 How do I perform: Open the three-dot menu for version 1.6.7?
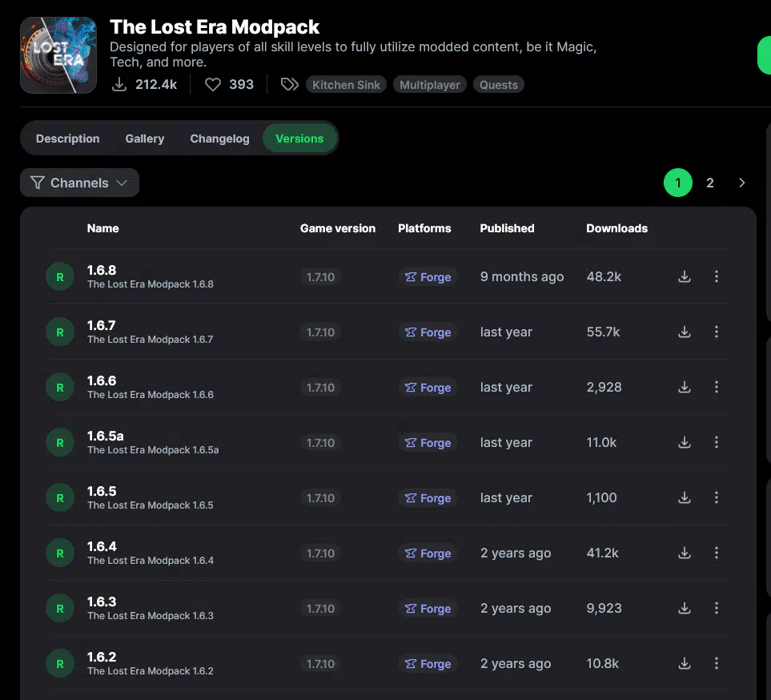717,332
